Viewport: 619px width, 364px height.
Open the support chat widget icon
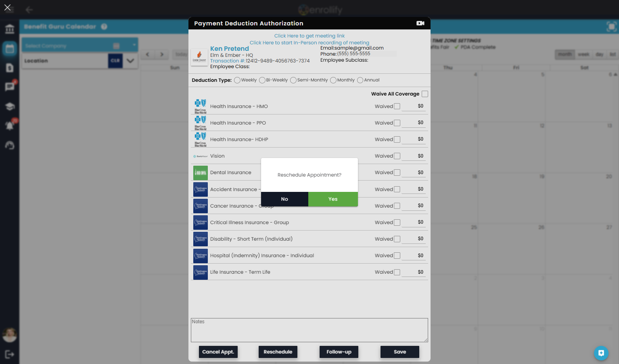pos(601,353)
